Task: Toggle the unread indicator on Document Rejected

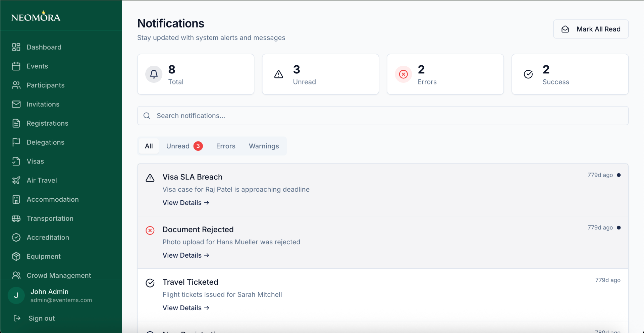Action: 619,227
